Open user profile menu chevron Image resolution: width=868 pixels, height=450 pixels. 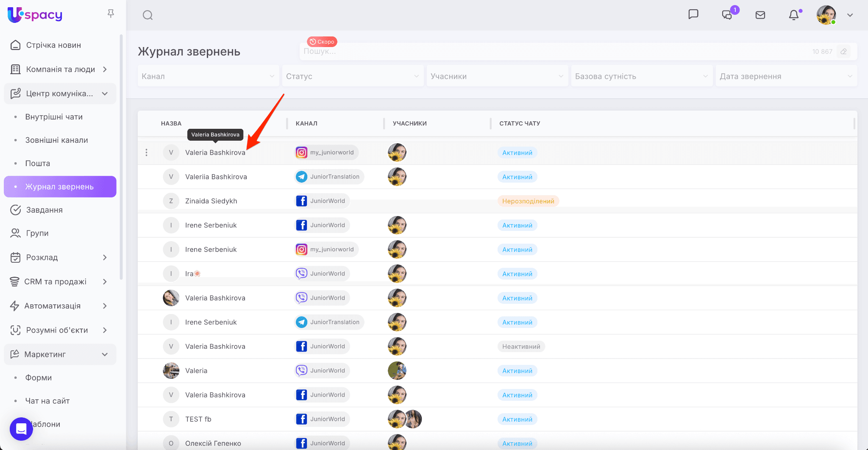pyautogui.click(x=850, y=15)
